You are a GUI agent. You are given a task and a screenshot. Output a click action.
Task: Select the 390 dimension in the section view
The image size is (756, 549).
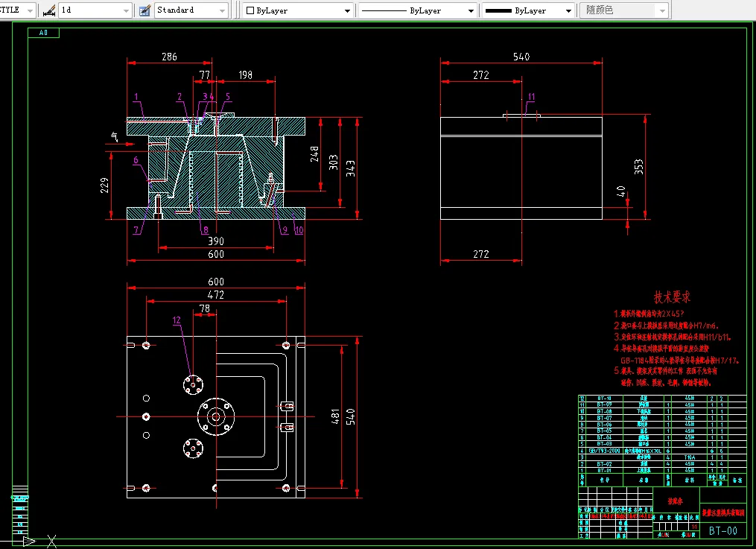pos(215,241)
